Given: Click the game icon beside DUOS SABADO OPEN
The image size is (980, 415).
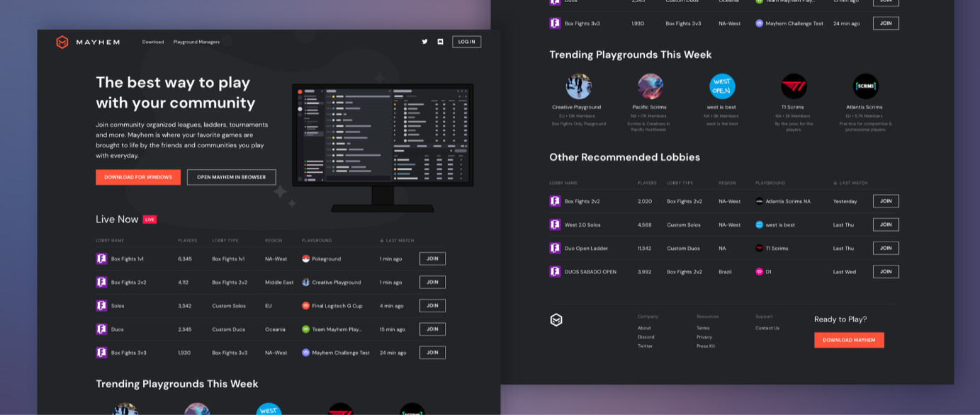Looking at the screenshot, I should 555,271.
